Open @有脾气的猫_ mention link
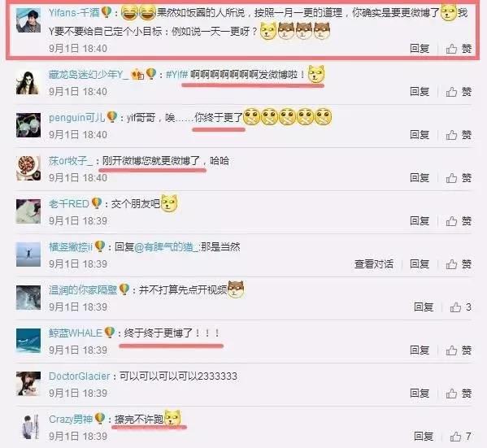The image size is (487, 448). pyautogui.click(x=166, y=247)
